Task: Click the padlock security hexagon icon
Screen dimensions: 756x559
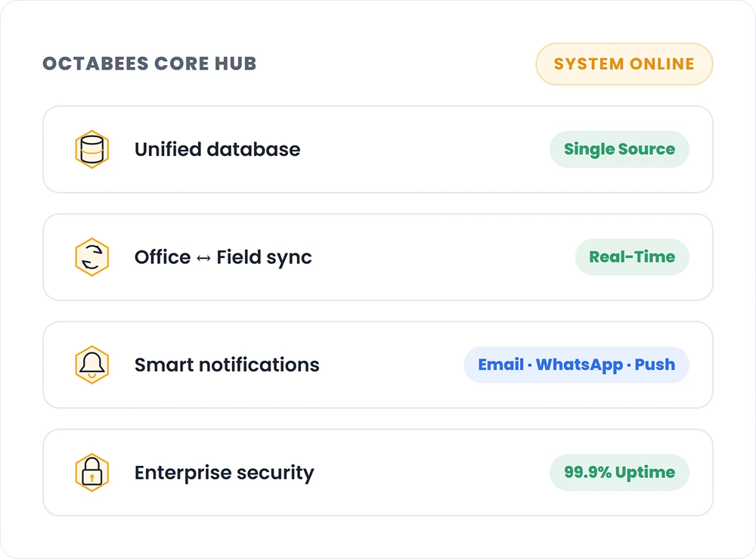Action: point(91,473)
